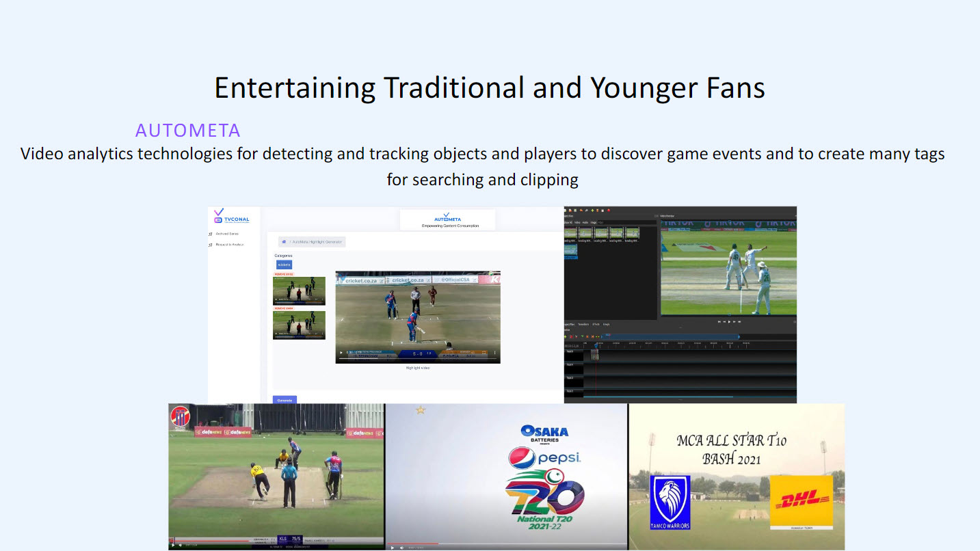Image resolution: width=980 pixels, height=551 pixels.
Task: Click the TVCONAL logo in the sidebar
Action: [232, 217]
